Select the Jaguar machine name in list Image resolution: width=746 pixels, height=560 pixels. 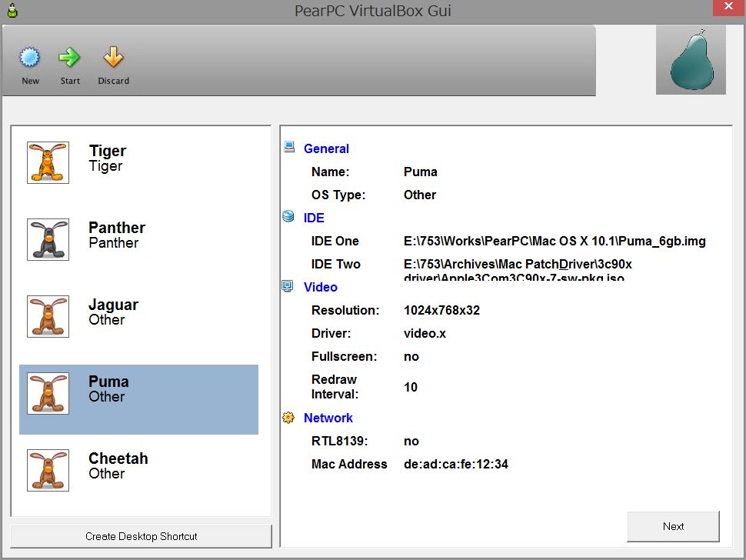coord(114,305)
